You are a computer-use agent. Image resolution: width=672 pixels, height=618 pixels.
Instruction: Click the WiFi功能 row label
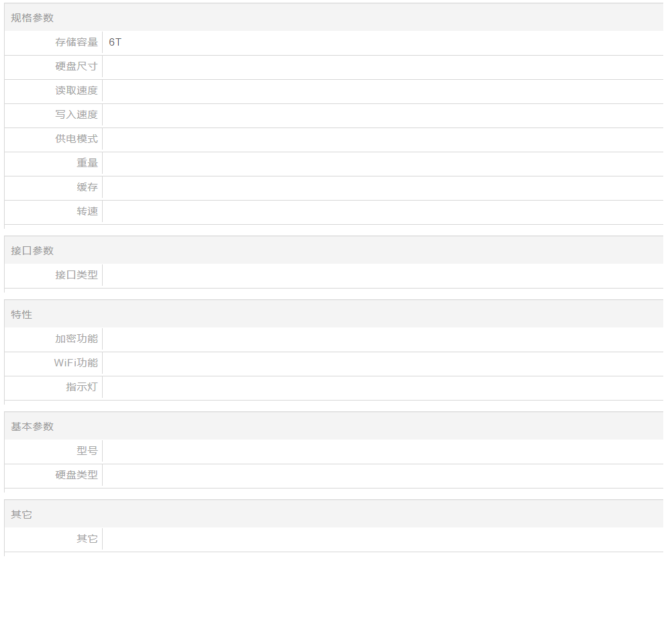click(x=76, y=363)
